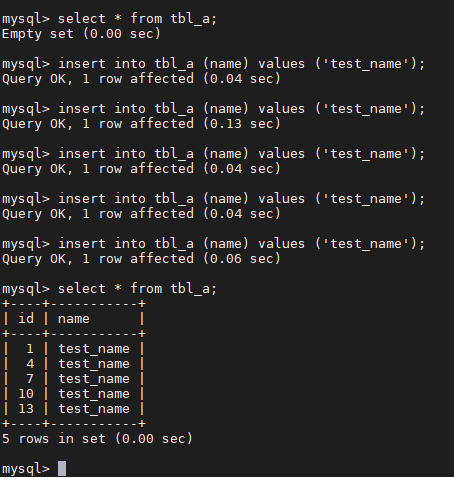454x478 pixels.
Task: Click the first 'select * from tbl_a;' command
Action: click(137, 19)
